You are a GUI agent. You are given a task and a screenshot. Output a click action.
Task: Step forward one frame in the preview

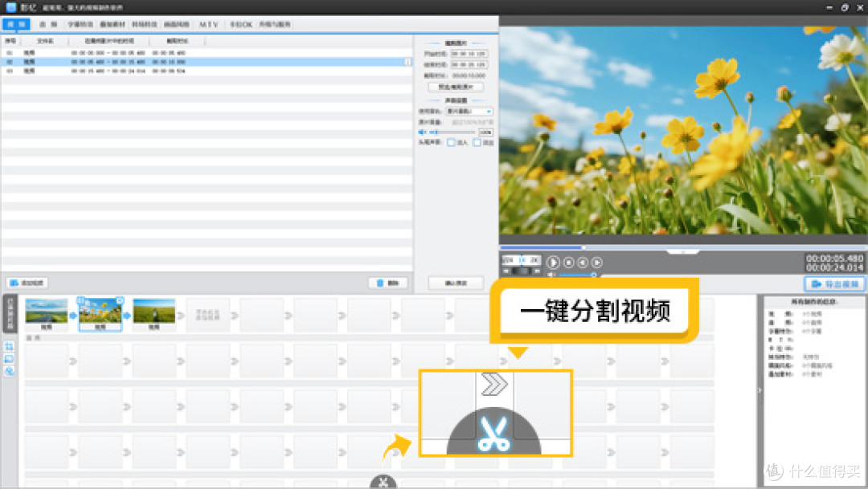pos(596,263)
